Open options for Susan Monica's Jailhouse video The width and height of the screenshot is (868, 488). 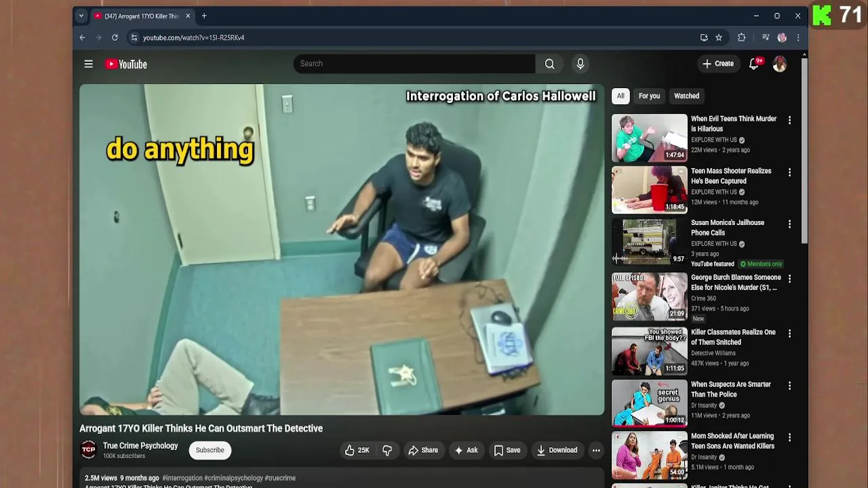coord(789,224)
